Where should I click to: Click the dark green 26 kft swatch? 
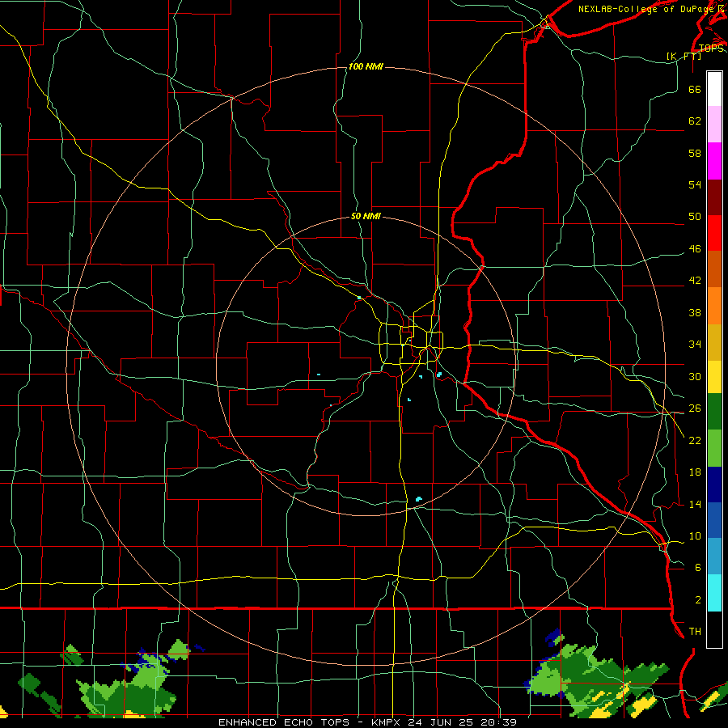pyautogui.click(x=714, y=412)
